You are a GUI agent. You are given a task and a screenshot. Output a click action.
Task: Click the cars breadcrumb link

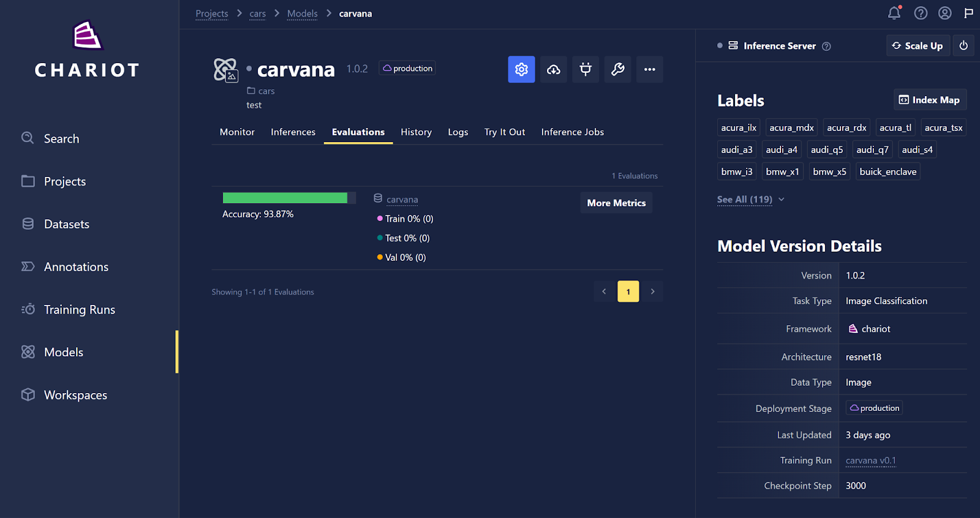click(x=257, y=13)
